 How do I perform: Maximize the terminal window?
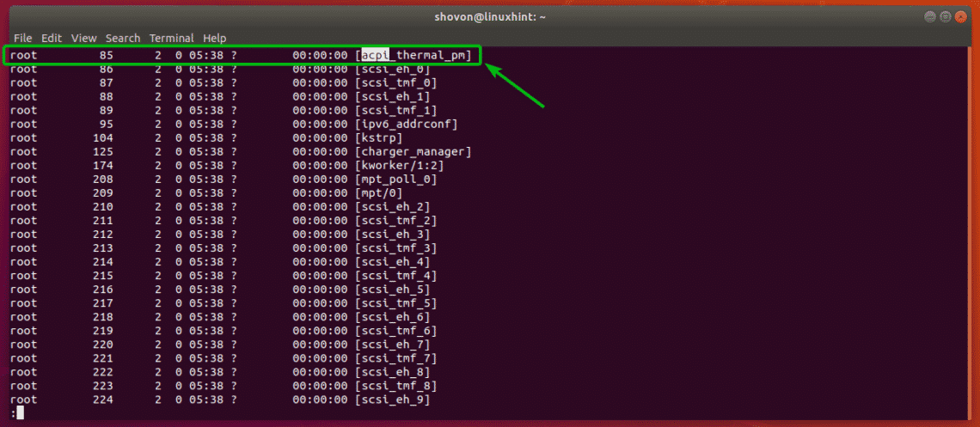(946, 17)
